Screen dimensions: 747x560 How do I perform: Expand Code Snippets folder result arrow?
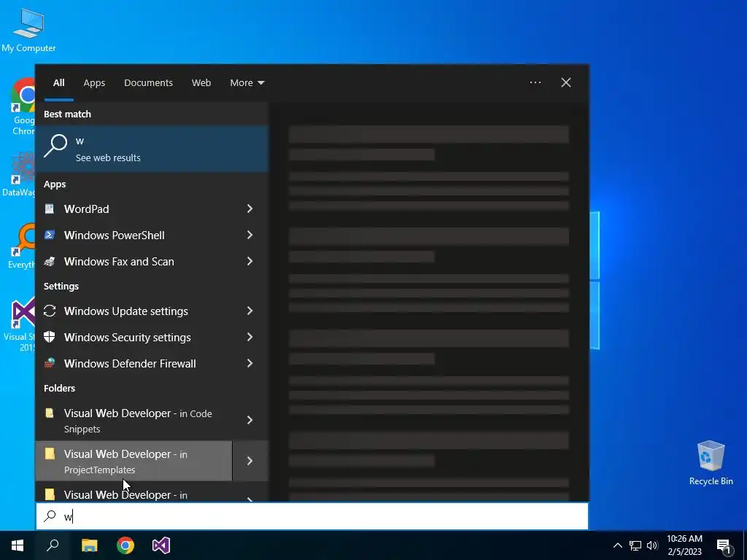coord(249,420)
